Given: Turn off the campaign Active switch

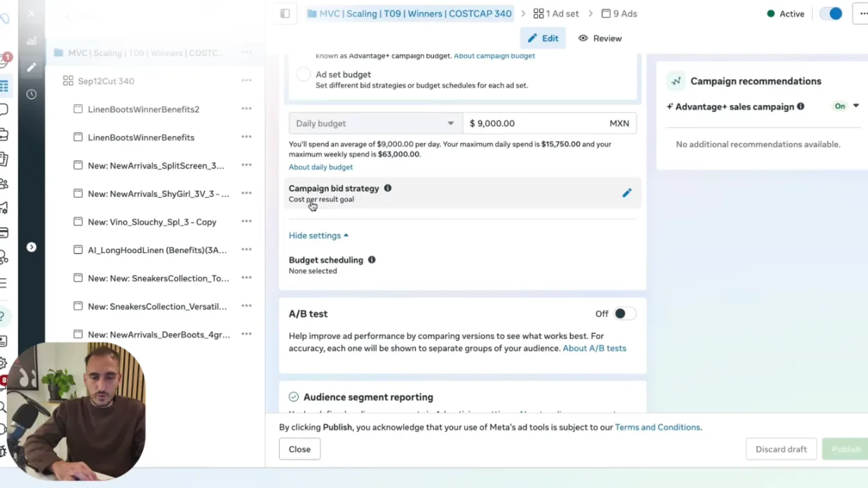Looking at the screenshot, I should (x=831, y=13).
